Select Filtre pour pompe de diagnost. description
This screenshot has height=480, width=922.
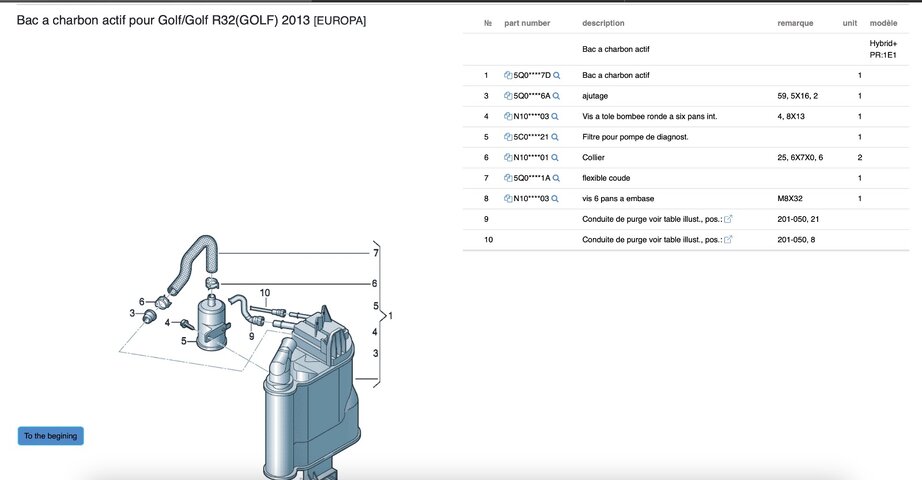click(x=635, y=137)
